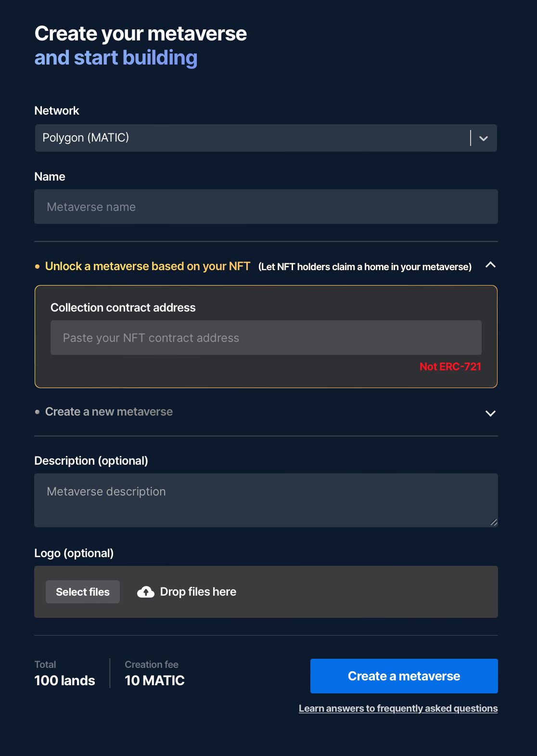Focus the Paste your NFT contract address field
The height and width of the screenshot is (756, 537).
click(x=266, y=338)
